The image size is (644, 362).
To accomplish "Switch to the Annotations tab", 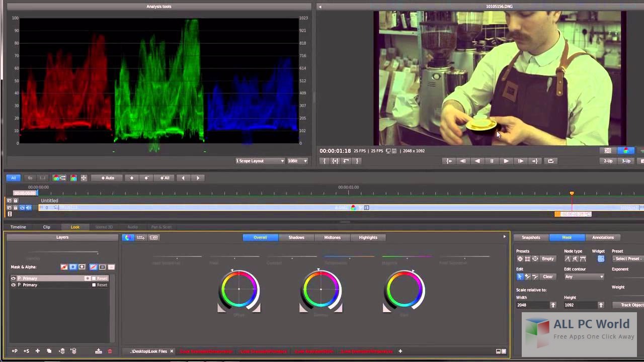I will tap(603, 237).
